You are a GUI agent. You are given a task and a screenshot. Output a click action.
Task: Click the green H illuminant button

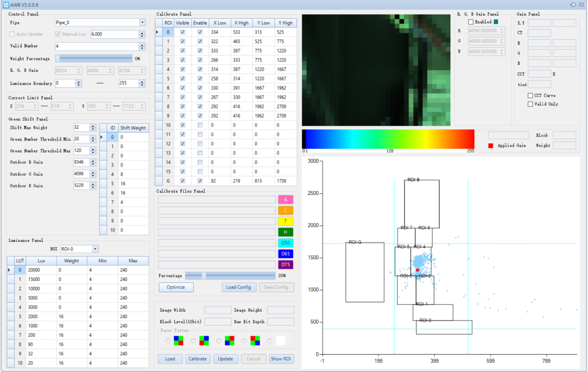[285, 232]
